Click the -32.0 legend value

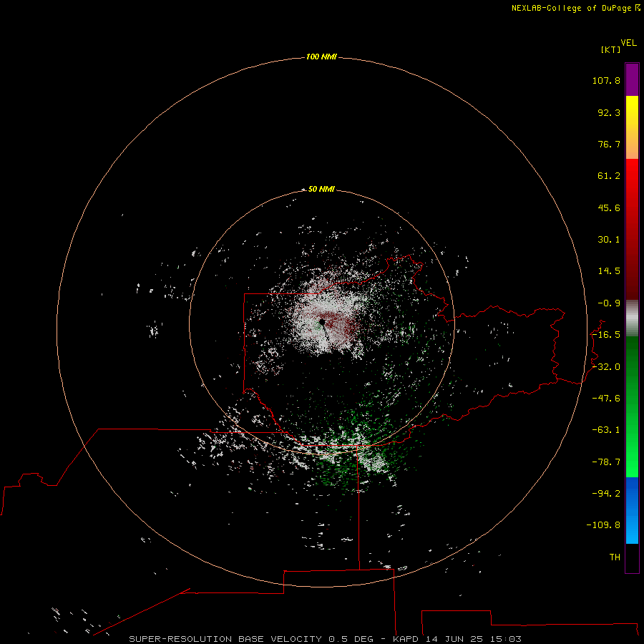[x=606, y=367]
